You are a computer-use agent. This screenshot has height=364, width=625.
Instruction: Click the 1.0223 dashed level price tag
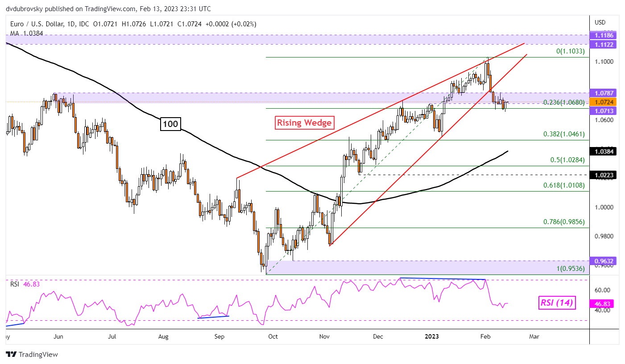point(603,175)
